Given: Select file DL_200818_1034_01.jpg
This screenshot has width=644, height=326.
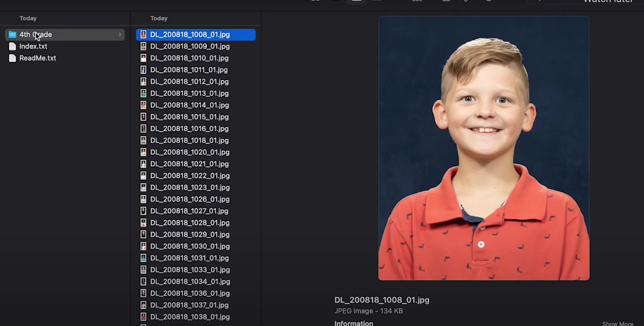Looking at the screenshot, I should [190, 282].
